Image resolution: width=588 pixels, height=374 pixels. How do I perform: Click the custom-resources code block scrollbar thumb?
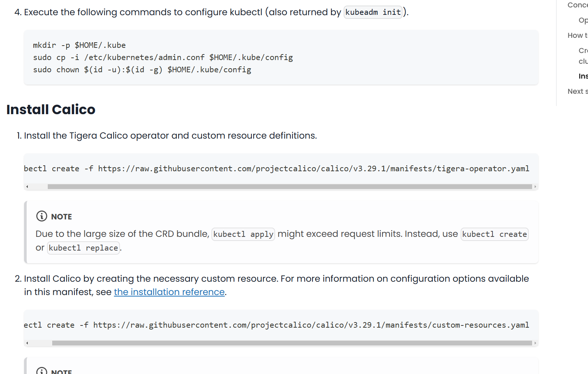(x=292, y=343)
